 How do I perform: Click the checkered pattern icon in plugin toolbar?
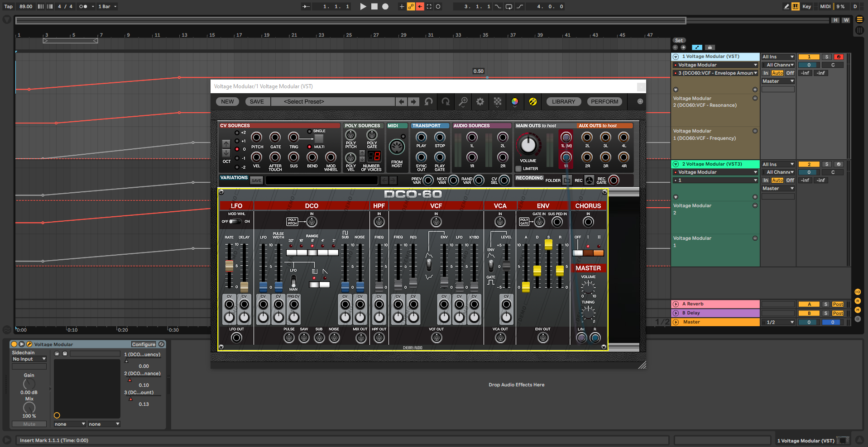pyautogui.click(x=498, y=102)
